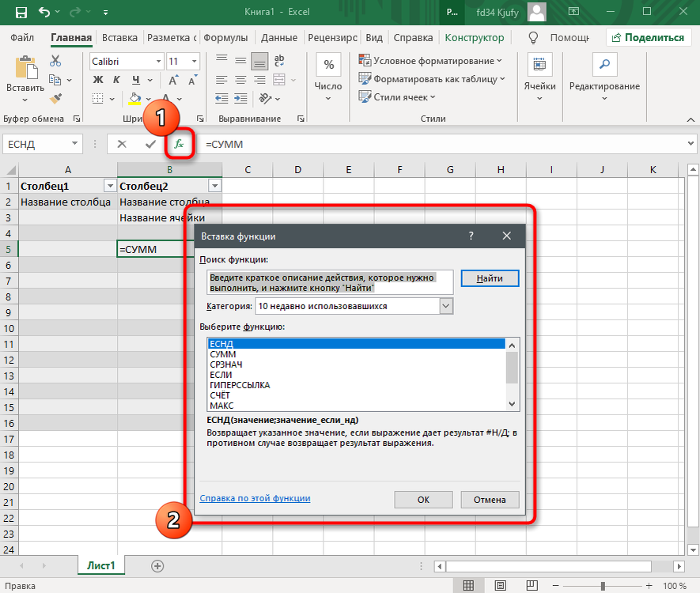
Task: Save the workbook with the floppy icon
Action: 21,13
